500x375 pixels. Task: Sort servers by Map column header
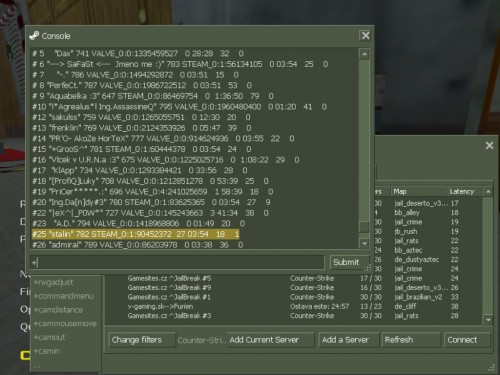click(x=418, y=191)
